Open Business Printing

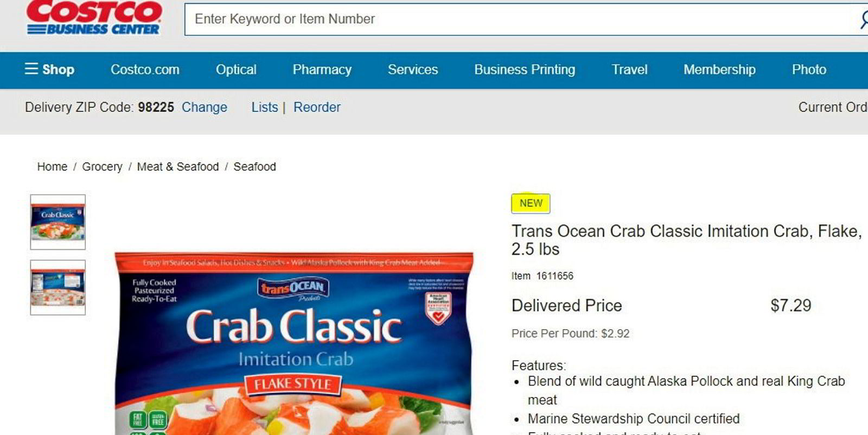click(x=524, y=70)
